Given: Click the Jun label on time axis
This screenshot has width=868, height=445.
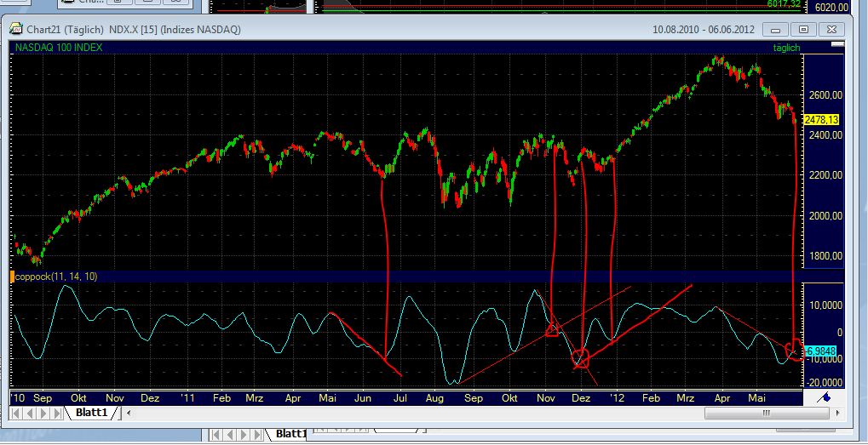Looking at the screenshot, I should 362,398.
